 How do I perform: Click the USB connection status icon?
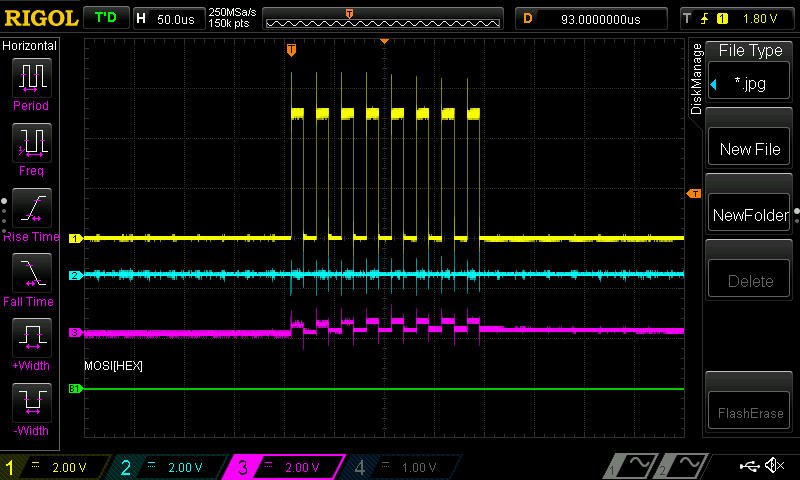point(749,466)
